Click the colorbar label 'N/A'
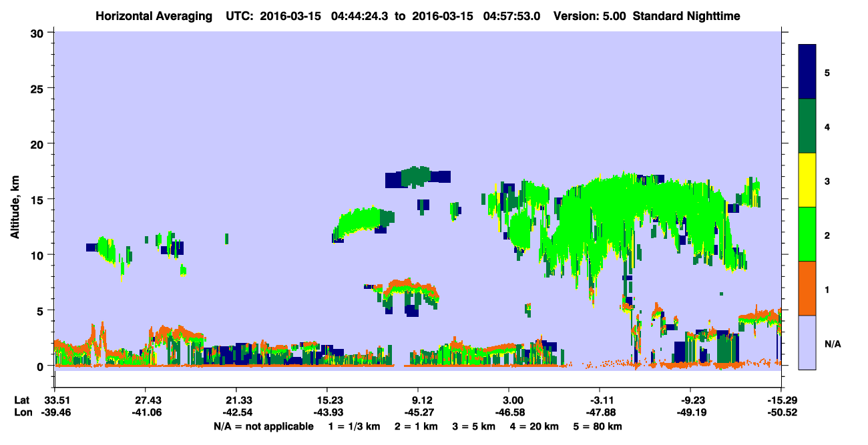 (x=833, y=344)
